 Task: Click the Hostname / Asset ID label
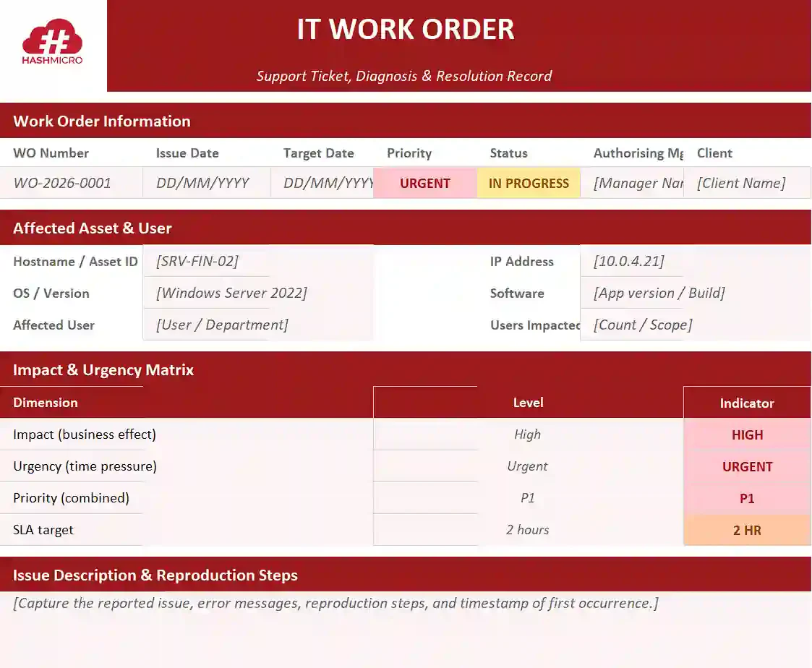point(76,262)
